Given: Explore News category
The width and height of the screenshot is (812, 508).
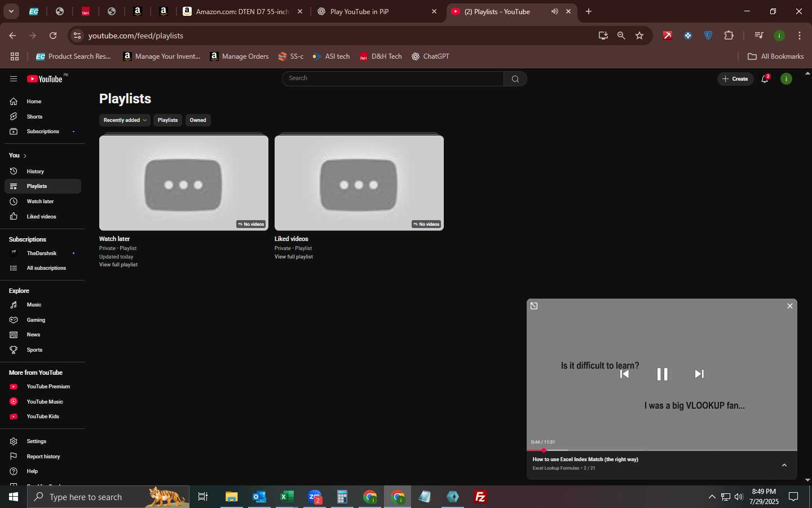Looking at the screenshot, I should [43, 335].
